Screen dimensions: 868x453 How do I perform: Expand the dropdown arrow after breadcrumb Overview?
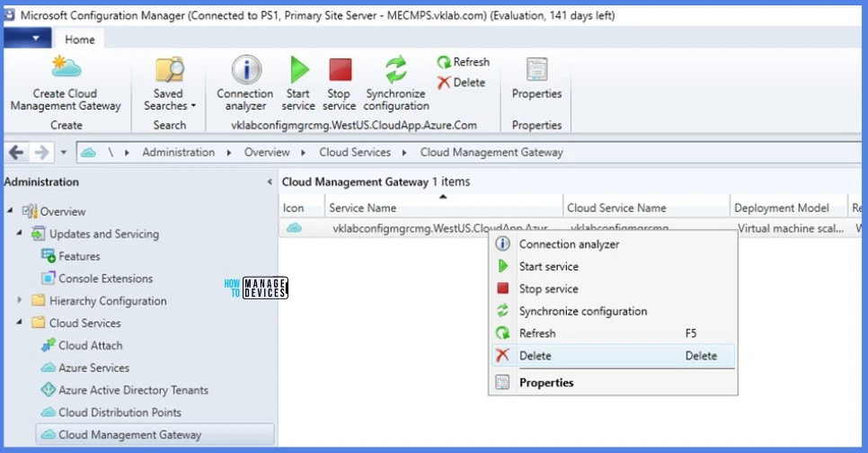coord(304,153)
